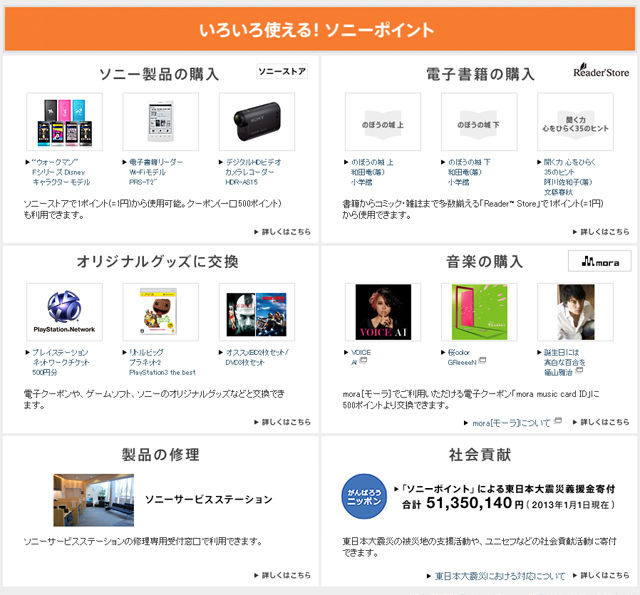Click the いろいろ使える!ソニーポイント orange banner
640x595 pixels.
[320, 29]
